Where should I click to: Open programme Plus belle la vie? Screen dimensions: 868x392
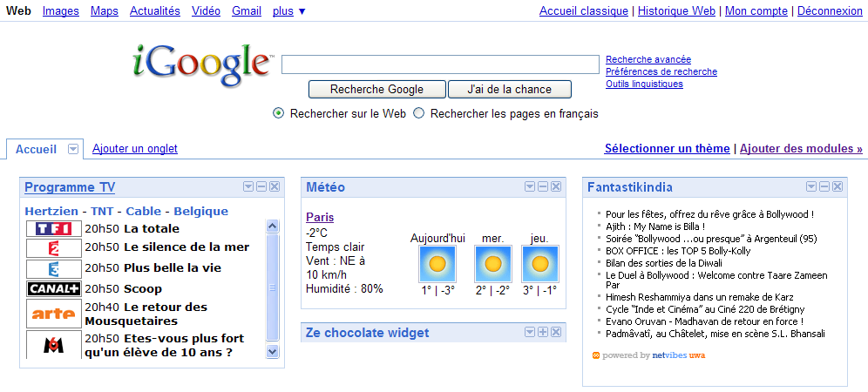pyautogui.click(x=173, y=268)
